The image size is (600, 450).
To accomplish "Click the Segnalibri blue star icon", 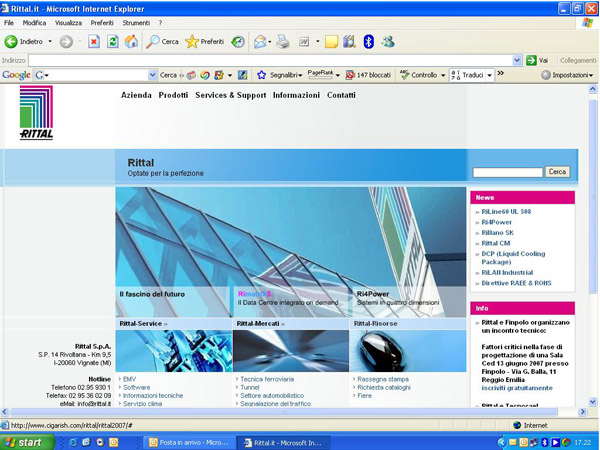I will pyautogui.click(x=261, y=75).
